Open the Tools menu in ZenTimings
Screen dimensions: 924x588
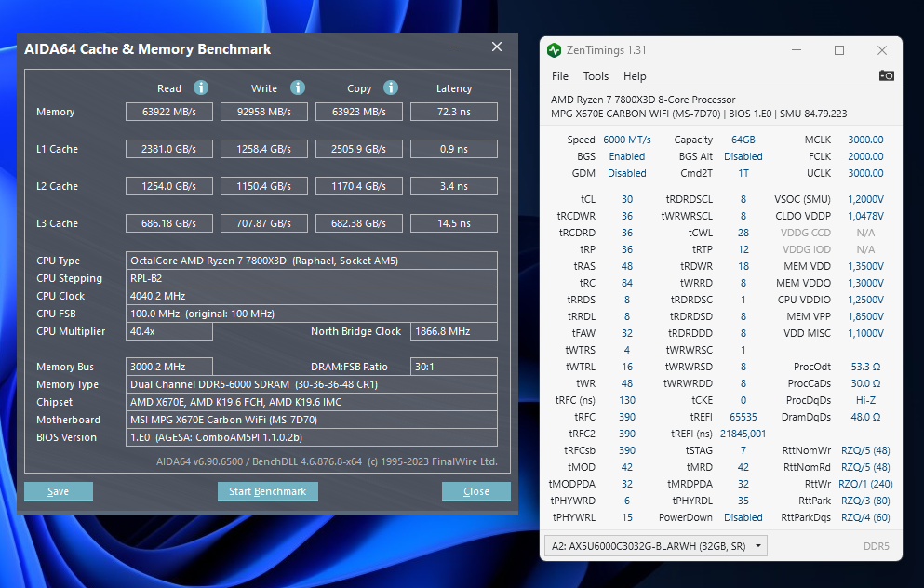[596, 76]
